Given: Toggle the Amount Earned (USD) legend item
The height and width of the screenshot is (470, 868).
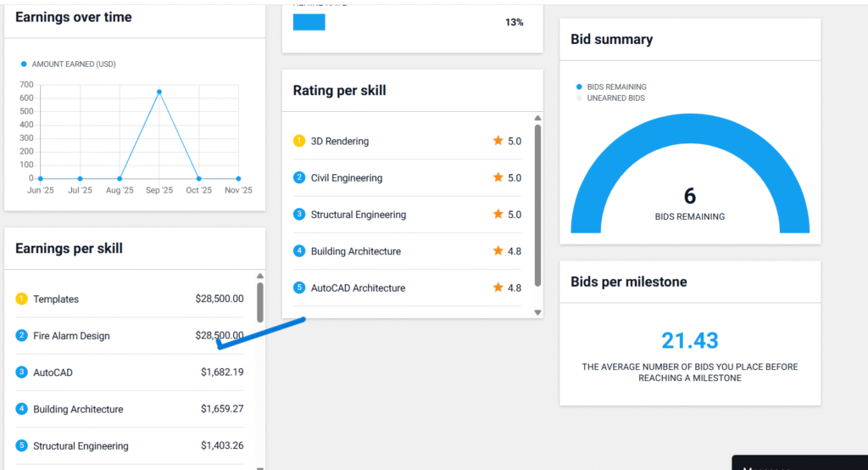Looking at the screenshot, I should tap(68, 64).
